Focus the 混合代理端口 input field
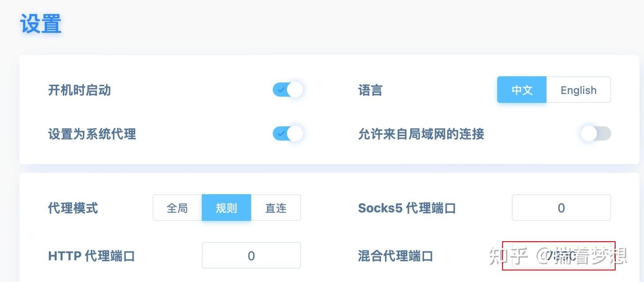Image resolution: width=644 pixels, height=282 pixels. coord(562,255)
